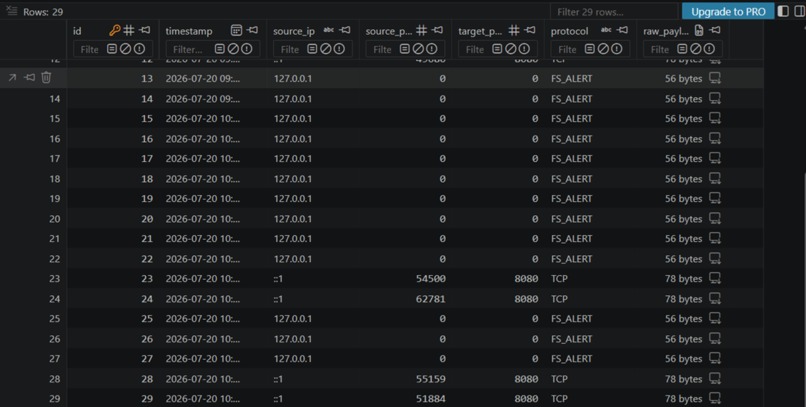Toggle the null-values filter on timestamp column

pyautogui.click(x=233, y=49)
